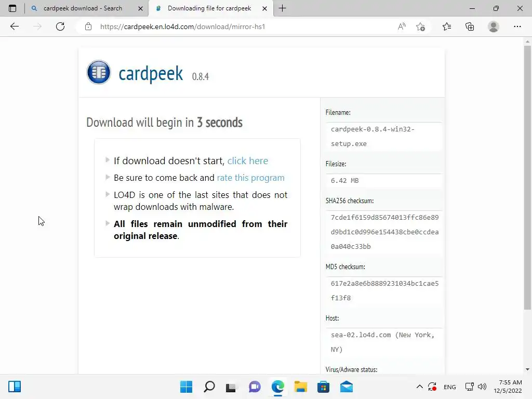The image size is (532, 399).
Task: Open network settings tray icon
Action: (470, 387)
